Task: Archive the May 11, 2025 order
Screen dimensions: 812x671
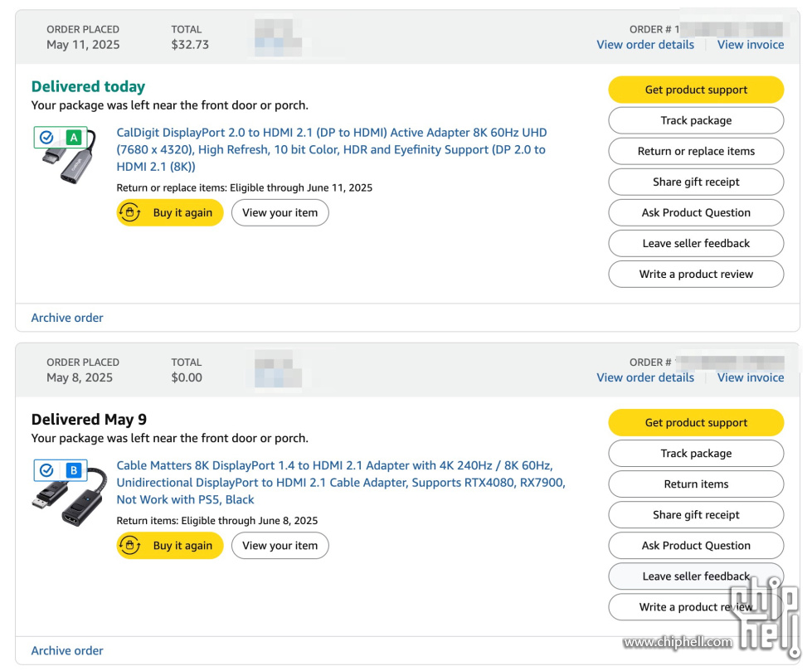Action: pyautogui.click(x=67, y=318)
